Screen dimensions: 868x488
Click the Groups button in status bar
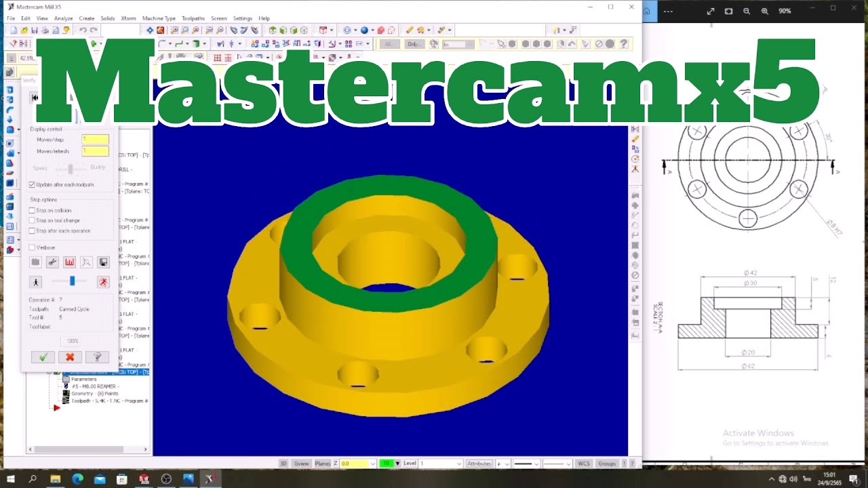pos(606,464)
